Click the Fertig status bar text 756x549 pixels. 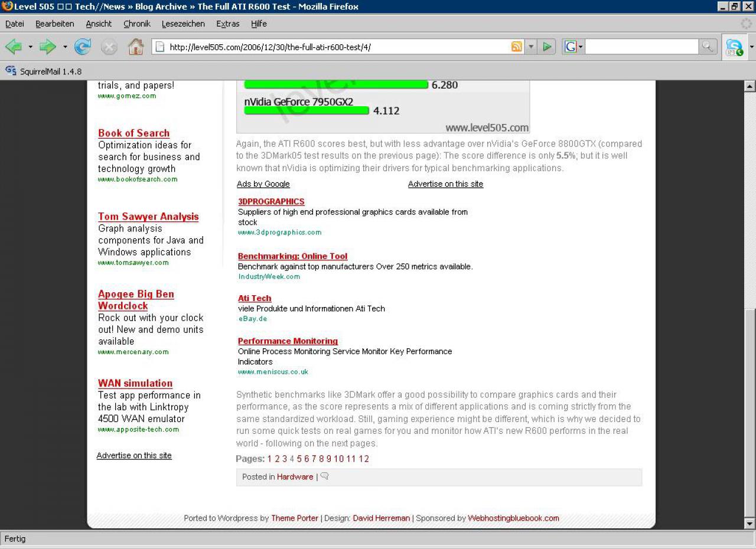[x=15, y=539]
